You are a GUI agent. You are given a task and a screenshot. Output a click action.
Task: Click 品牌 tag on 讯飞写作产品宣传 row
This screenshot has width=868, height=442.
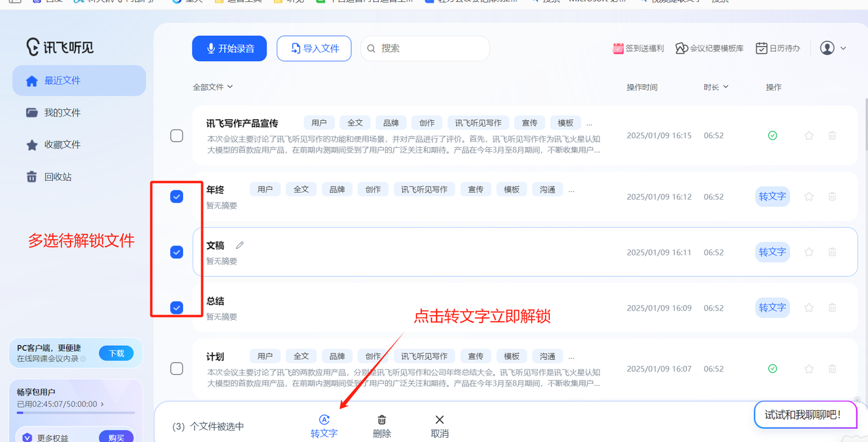pos(391,123)
